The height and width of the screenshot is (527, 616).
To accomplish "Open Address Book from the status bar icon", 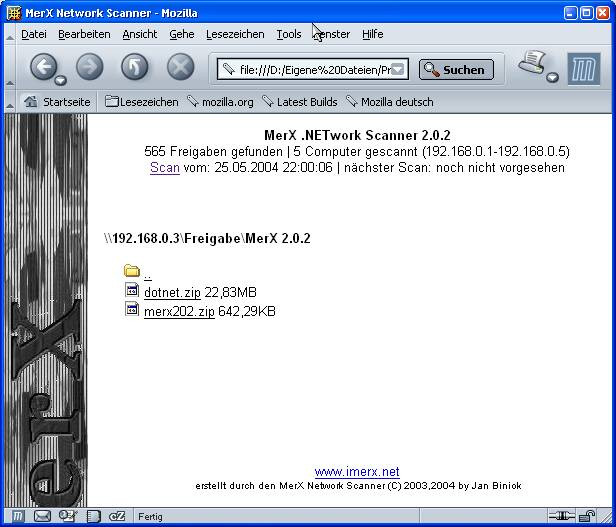I will tap(93, 516).
